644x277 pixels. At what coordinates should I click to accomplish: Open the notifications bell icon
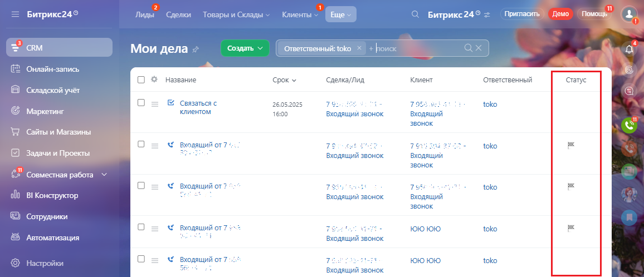point(629,49)
